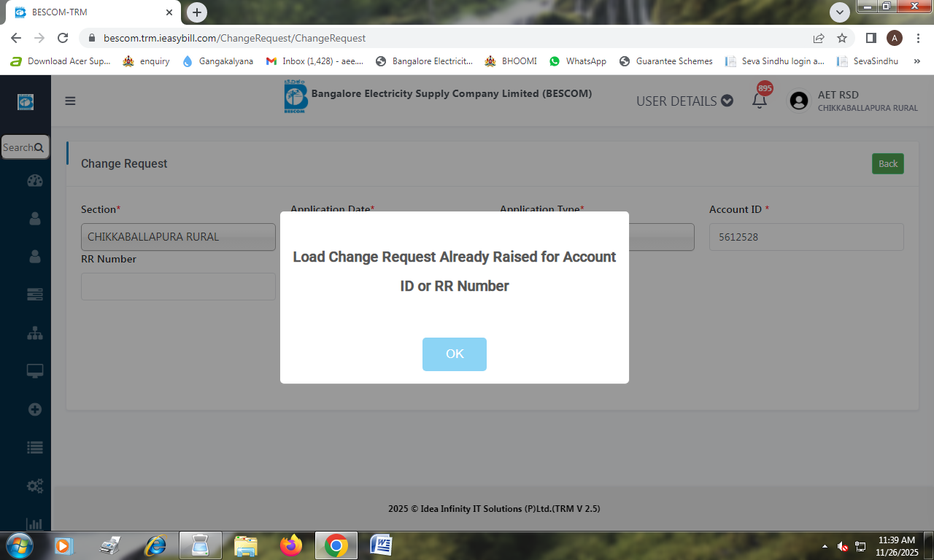Click the "Idea Infinity IT Solutions" footer text
The height and width of the screenshot is (560, 934).
pyautogui.click(x=494, y=509)
